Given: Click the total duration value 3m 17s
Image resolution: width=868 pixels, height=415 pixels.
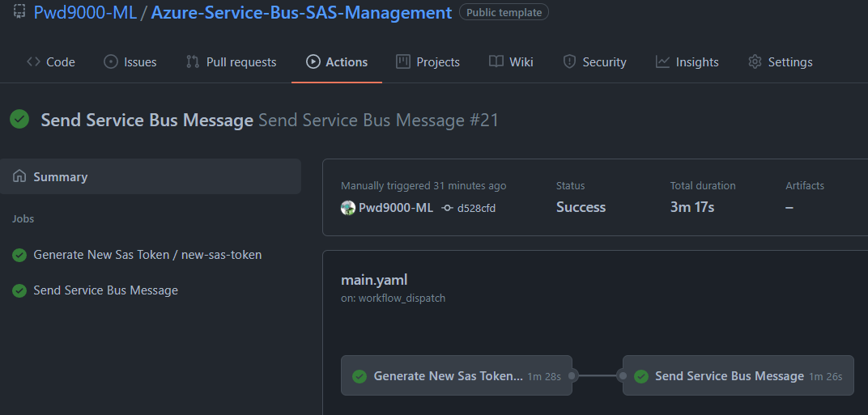Looking at the screenshot, I should click(692, 207).
